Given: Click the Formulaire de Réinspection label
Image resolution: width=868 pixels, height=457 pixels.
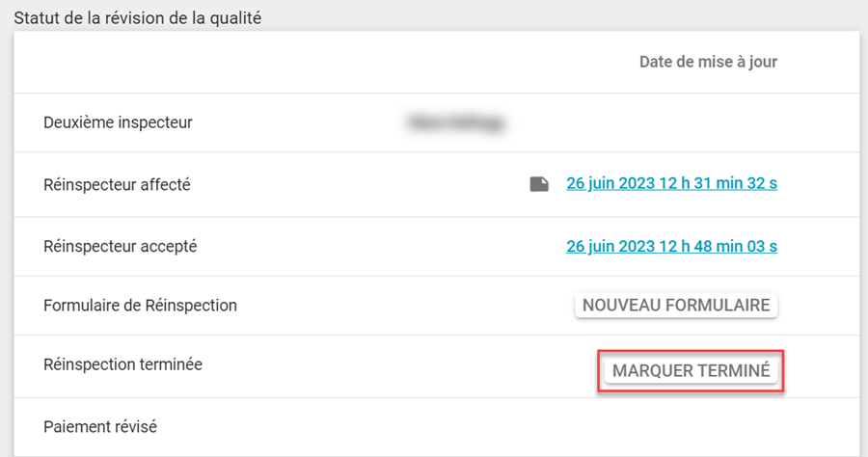Looking at the screenshot, I should (x=140, y=306).
